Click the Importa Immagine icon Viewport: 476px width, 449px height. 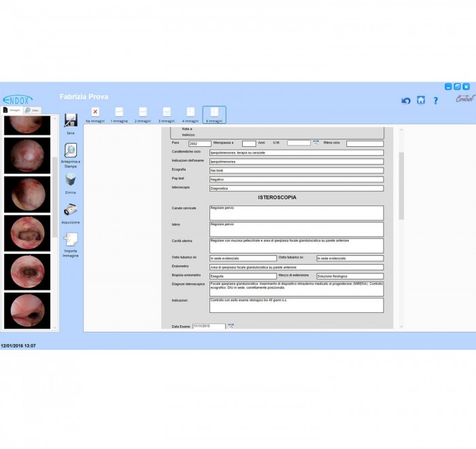[70, 240]
